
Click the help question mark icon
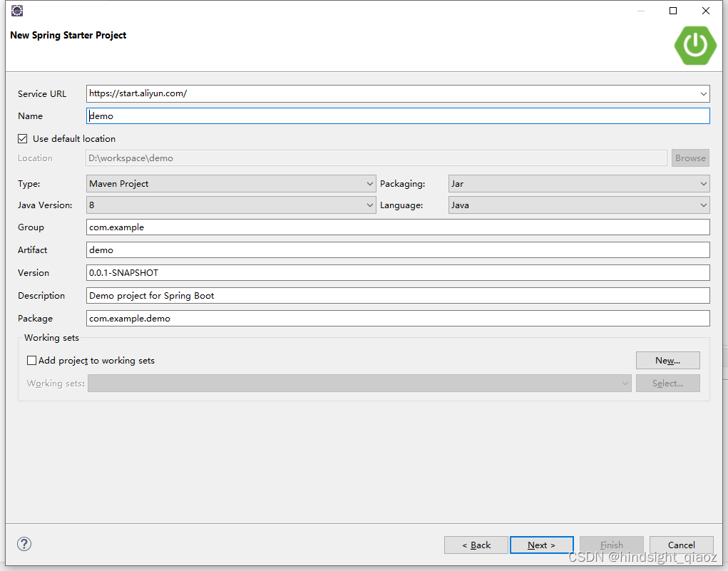[x=24, y=544]
